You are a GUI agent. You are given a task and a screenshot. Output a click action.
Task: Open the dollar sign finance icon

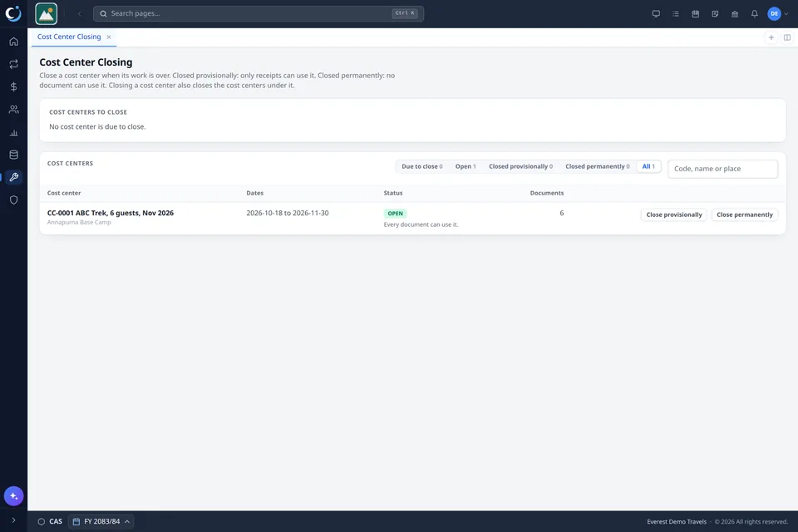tap(14, 86)
